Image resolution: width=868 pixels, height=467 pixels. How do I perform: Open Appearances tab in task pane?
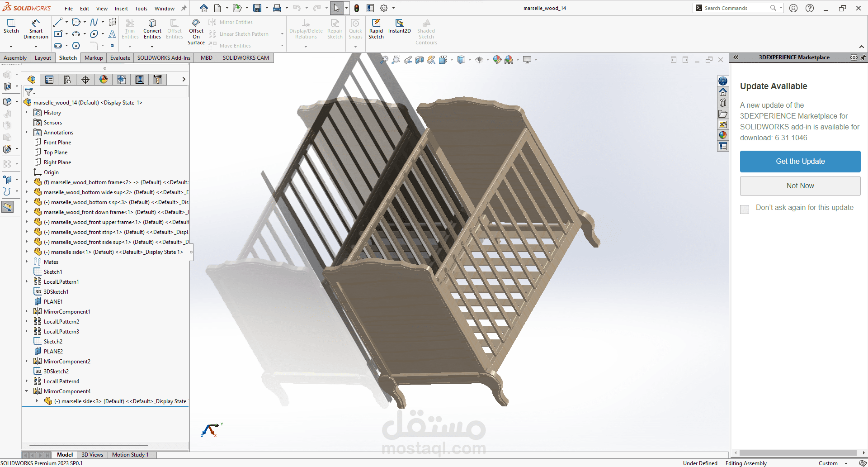click(x=723, y=135)
